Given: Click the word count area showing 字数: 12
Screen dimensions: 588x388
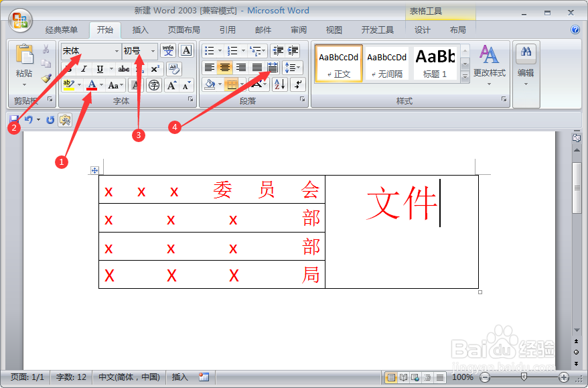Looking at the screenshot, I should (x=70, y=377).
